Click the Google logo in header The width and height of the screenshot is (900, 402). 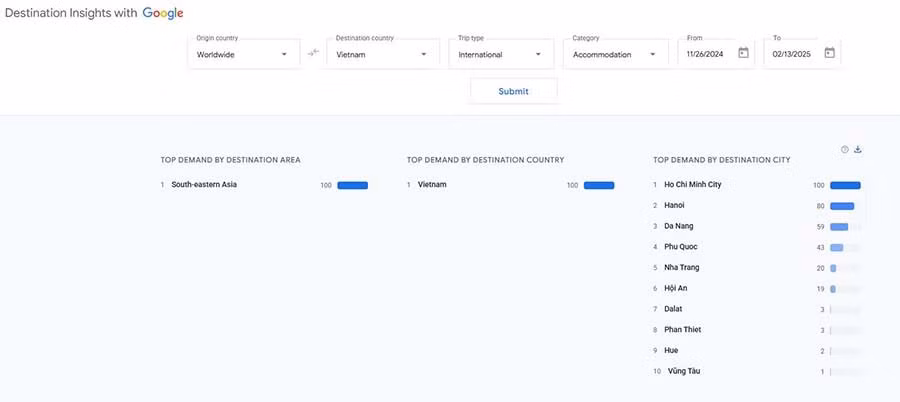162,13
